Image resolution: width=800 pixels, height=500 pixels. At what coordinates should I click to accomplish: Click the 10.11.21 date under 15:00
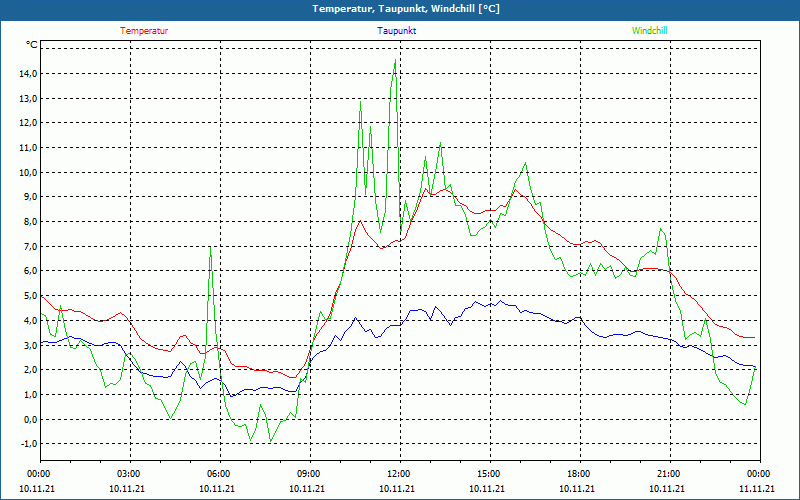[x=487, y=488]
